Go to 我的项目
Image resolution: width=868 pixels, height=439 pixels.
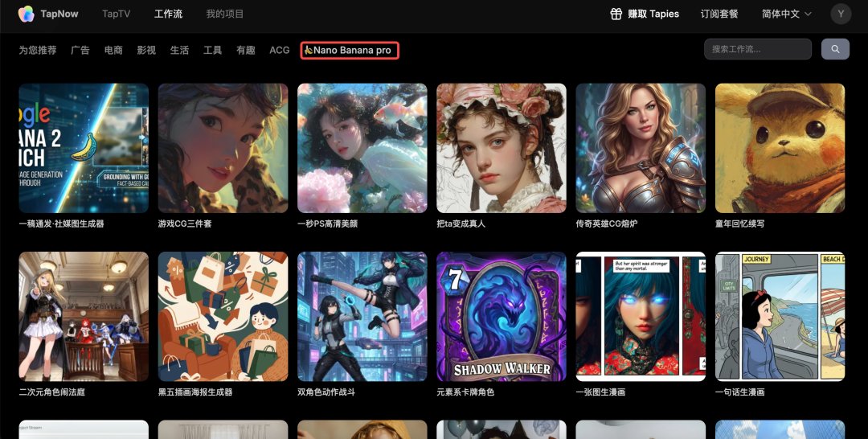tap(225, 14)
